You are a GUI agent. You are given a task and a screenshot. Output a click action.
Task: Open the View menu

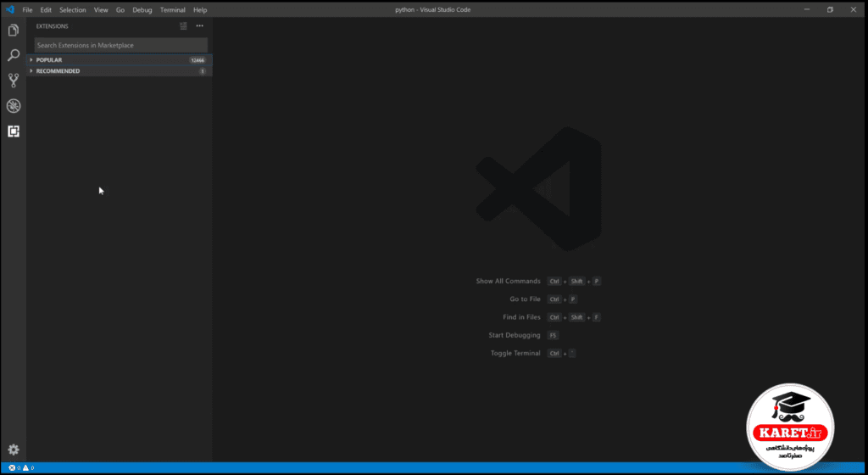101,10
